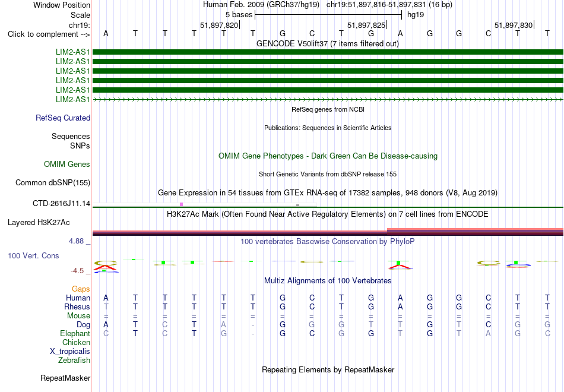Click the Scale label on the left

tap(80, 15)
